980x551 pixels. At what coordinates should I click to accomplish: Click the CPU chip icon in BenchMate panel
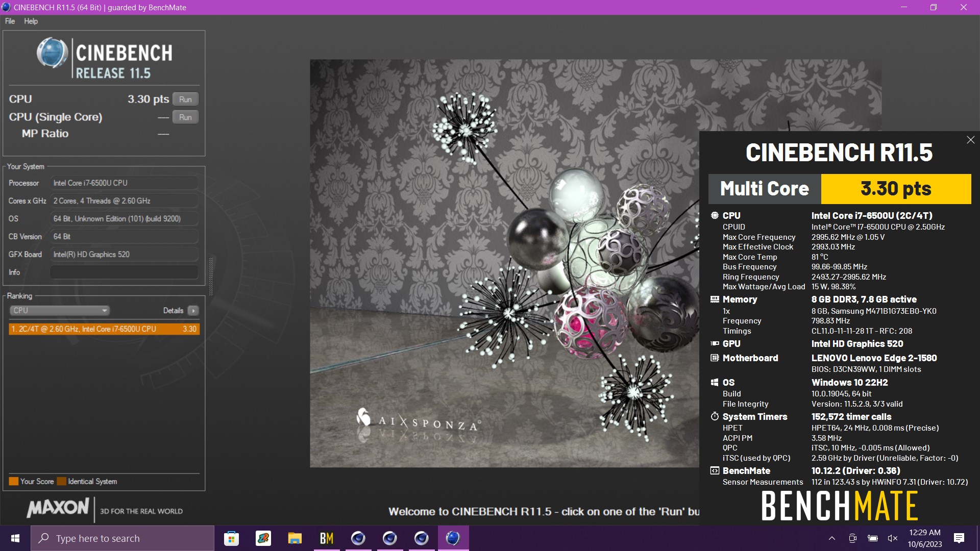click(x=715, y=215)
